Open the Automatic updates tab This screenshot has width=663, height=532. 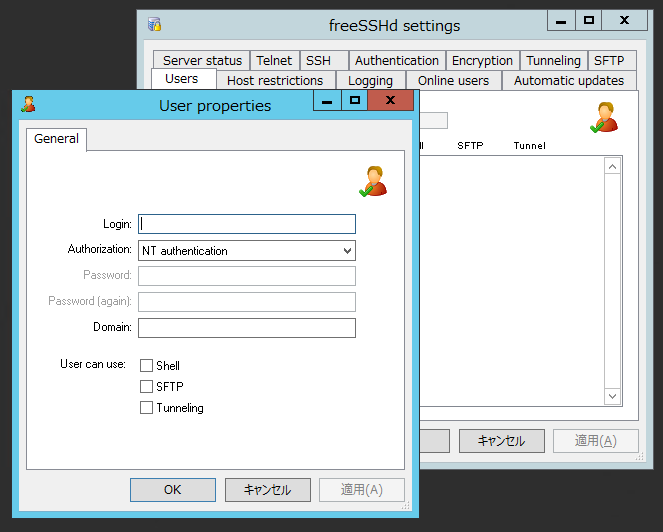(569, 80)
